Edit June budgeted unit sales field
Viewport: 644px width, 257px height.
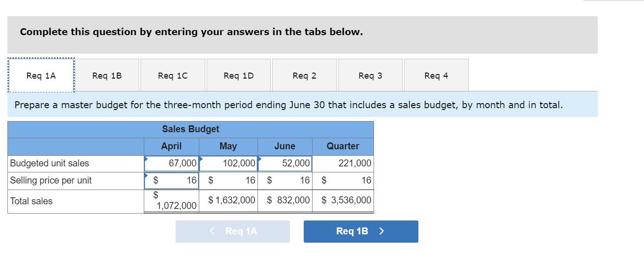tap(285, 163)
